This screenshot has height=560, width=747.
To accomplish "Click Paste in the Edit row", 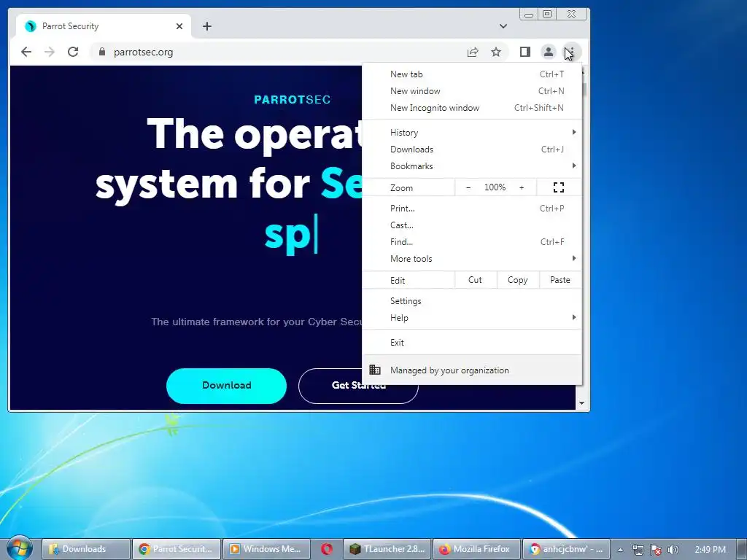I will [x=560, y=280].
